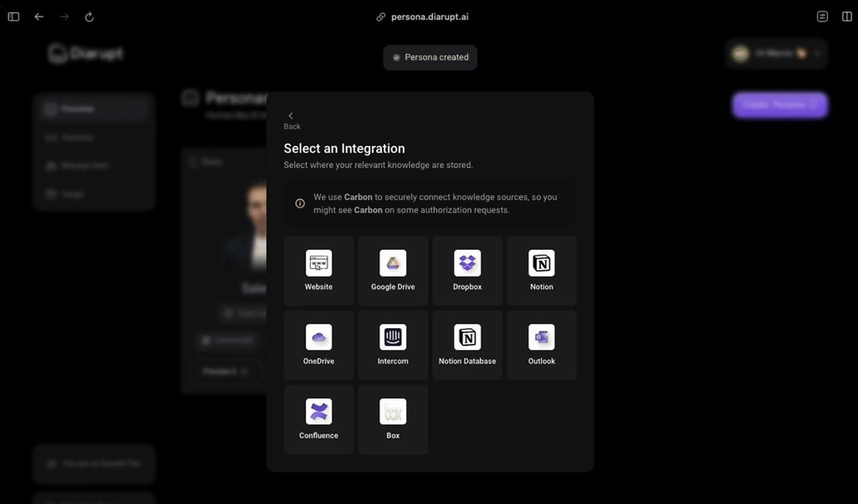The width and height of the screenshot is (858, 504).
Task: Click the Create Persona purple button
Action: [780, 105]
